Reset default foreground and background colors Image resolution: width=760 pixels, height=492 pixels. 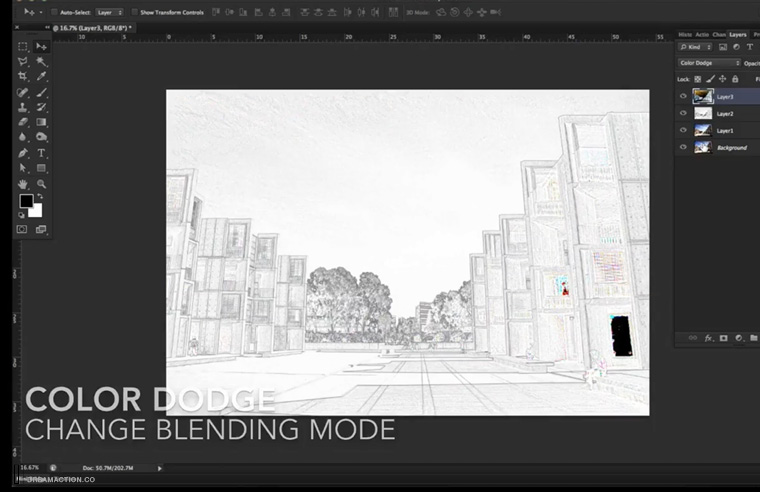pos(21,215)
